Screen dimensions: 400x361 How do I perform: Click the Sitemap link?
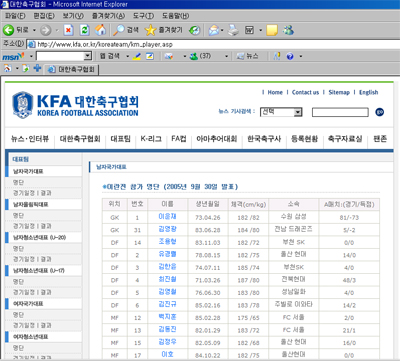[339, 92]
